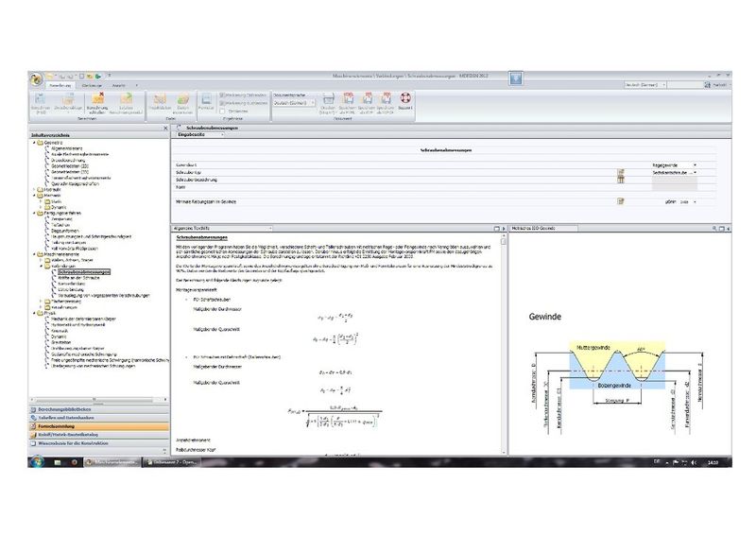Collapse the Maschinenelemente folder
This screenshot has width=756, height=535.
[x=34, y=253]
